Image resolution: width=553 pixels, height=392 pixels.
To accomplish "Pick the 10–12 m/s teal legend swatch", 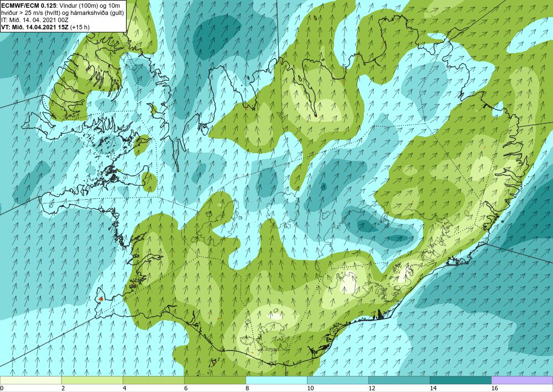I will click(x=337, y=380).
